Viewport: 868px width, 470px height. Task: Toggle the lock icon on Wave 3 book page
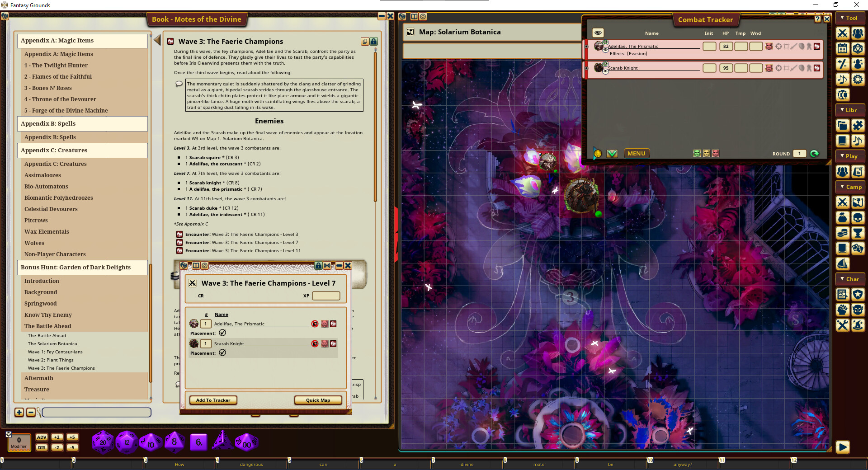[373, 42]
